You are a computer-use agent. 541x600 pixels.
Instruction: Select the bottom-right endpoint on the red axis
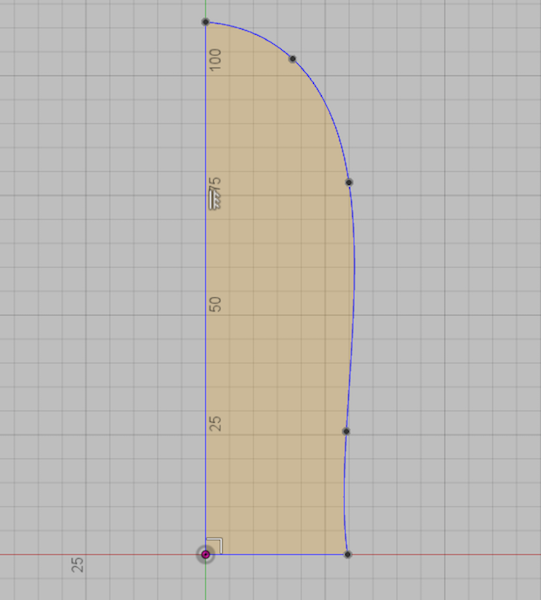[x=347, y=554]
